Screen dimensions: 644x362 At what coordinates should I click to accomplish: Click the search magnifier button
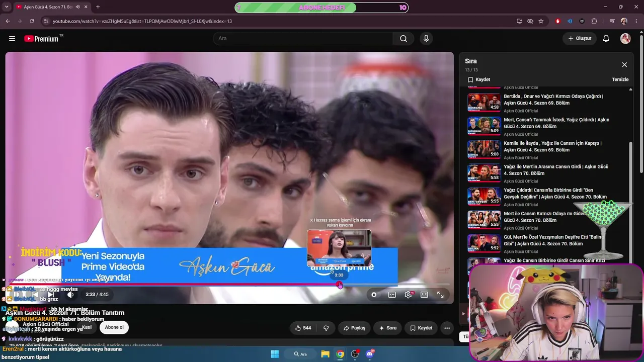click(x=403, y=39)
